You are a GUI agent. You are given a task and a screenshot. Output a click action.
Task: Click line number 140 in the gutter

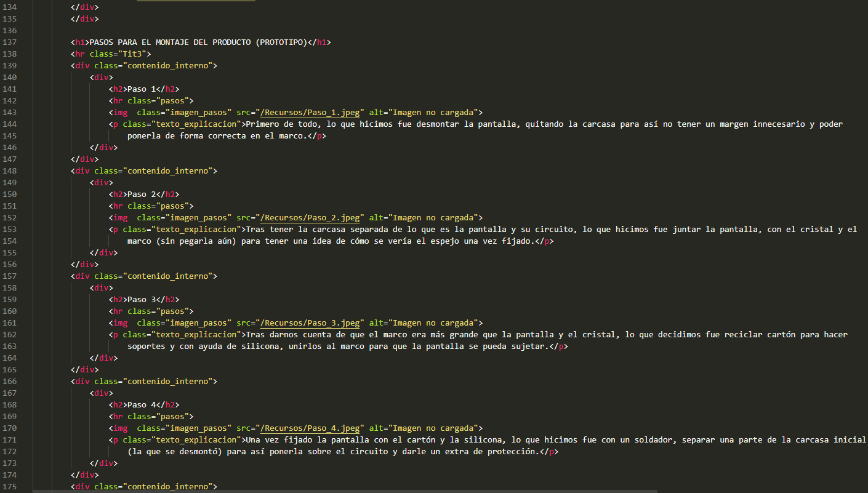(10, 77)
